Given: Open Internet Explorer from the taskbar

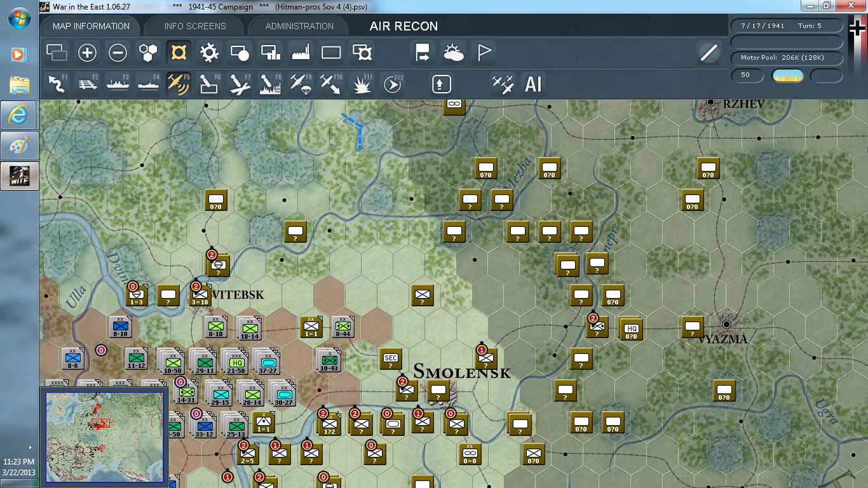Looking at the screenshot, I should [19, 115].
